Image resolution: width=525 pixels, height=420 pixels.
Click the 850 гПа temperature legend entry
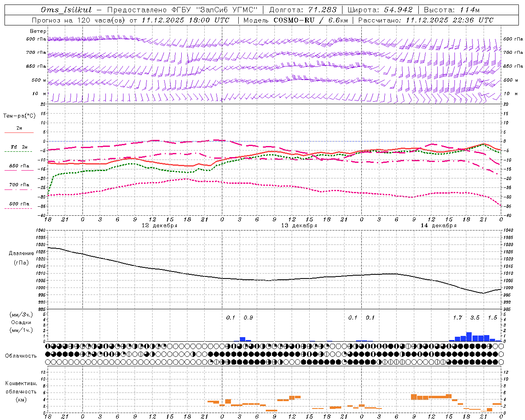[x=19, y=166]
